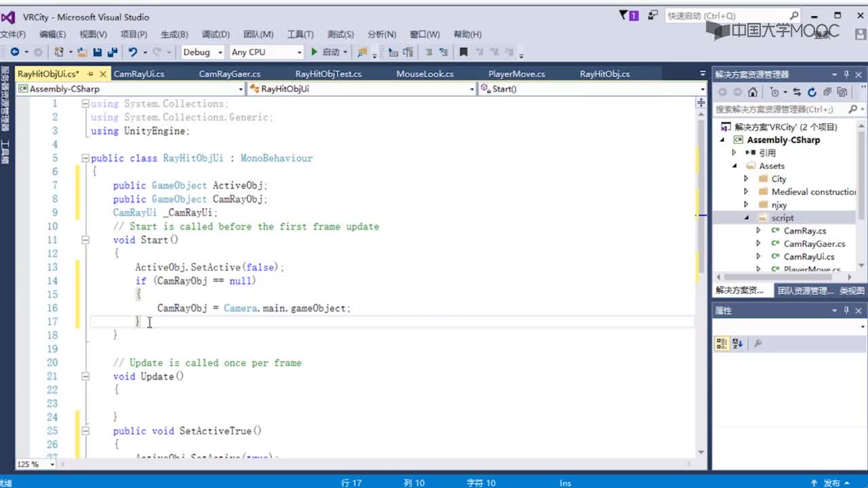Image resolution: width=868 pixels, height=488 pixels.
Task: Click the comment selected lines icon
Action: coord(429,52)
